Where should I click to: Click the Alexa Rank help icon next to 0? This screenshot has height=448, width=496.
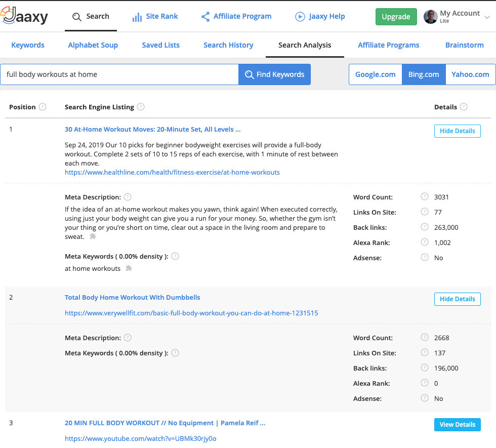[425, 383]
